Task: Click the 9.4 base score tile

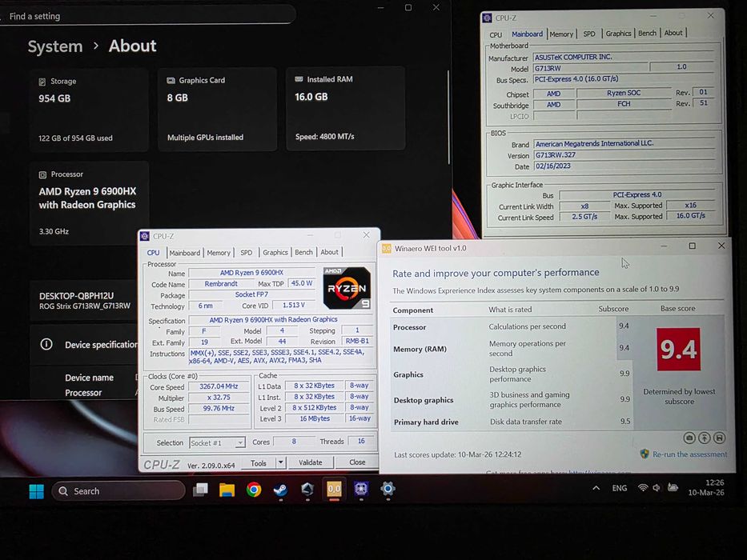Action: (678, 349)
